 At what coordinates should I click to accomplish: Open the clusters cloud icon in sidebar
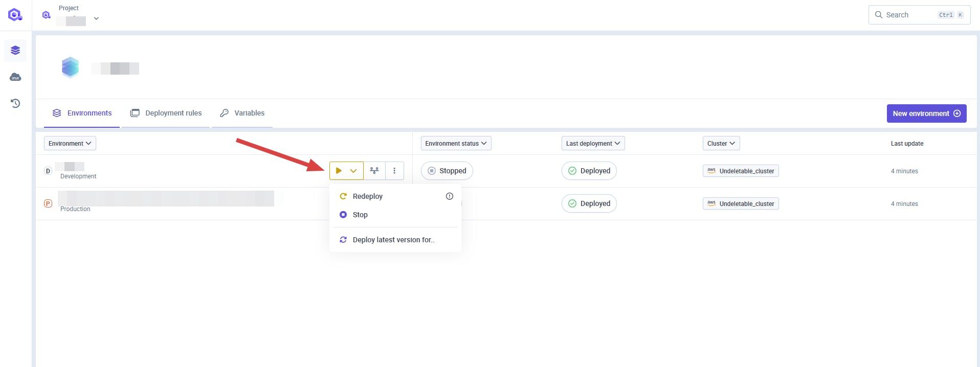coord(15,77)
